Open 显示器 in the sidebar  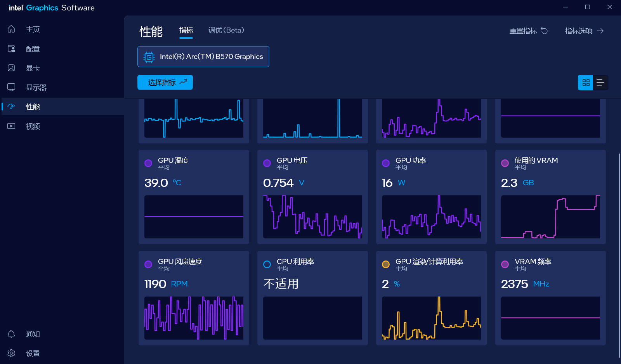[62, 87]
